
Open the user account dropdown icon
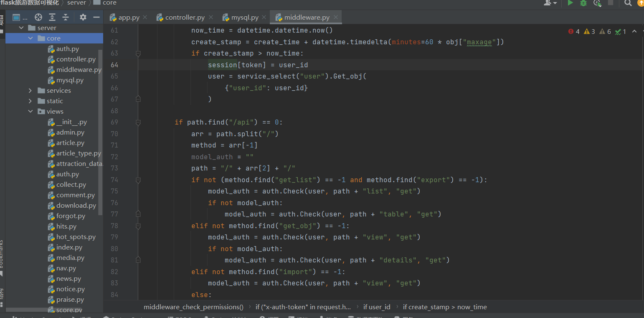[x=550, y=3]
